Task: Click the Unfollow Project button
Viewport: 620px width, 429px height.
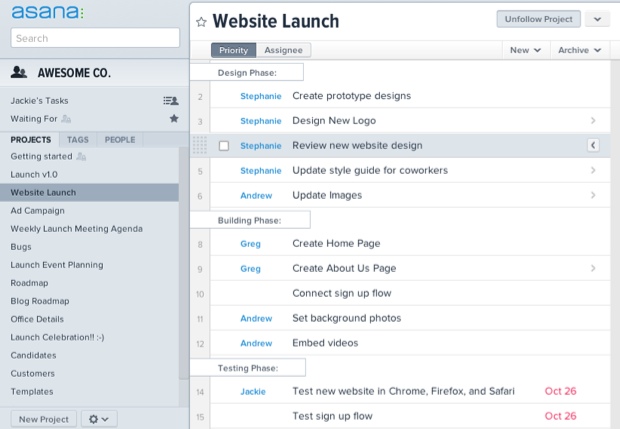Action: (x=538, y=19)
